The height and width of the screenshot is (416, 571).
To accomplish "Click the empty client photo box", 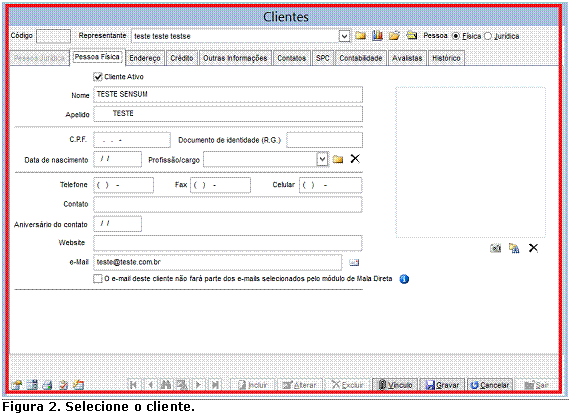I will (471, 162).
